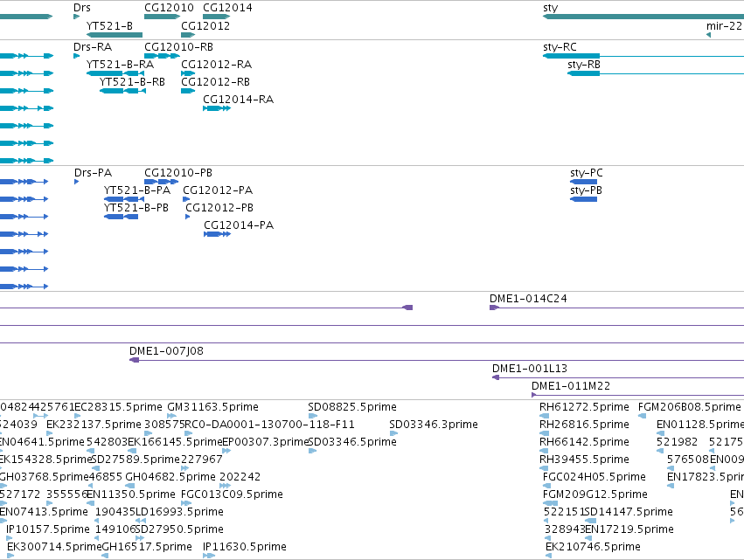Open the YT521-B-PB protein label

tap(136, 208)
